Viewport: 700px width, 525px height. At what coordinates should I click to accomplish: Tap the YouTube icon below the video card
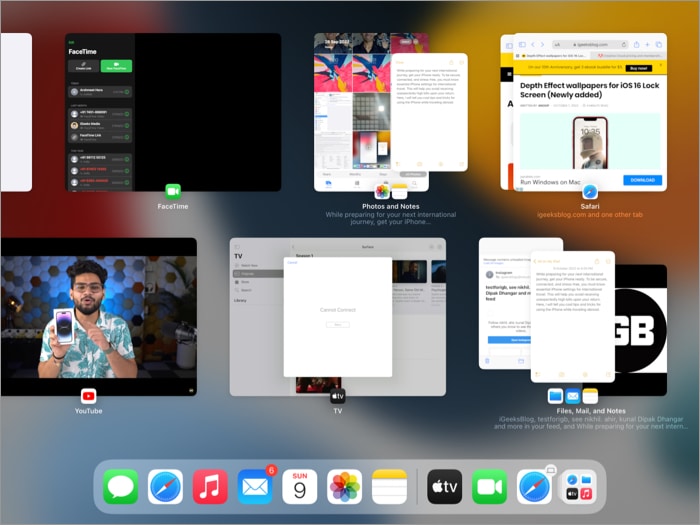point(88,396)
